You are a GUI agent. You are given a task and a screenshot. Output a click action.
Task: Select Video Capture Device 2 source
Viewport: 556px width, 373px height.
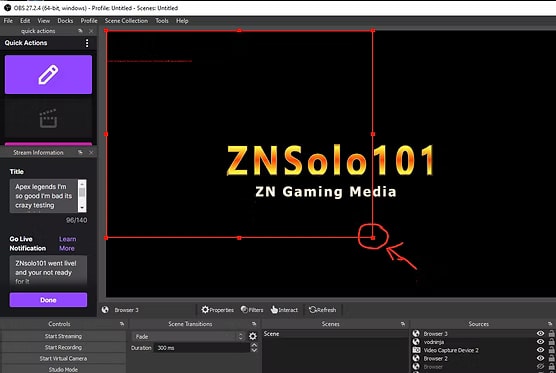[x=451, y=350]
